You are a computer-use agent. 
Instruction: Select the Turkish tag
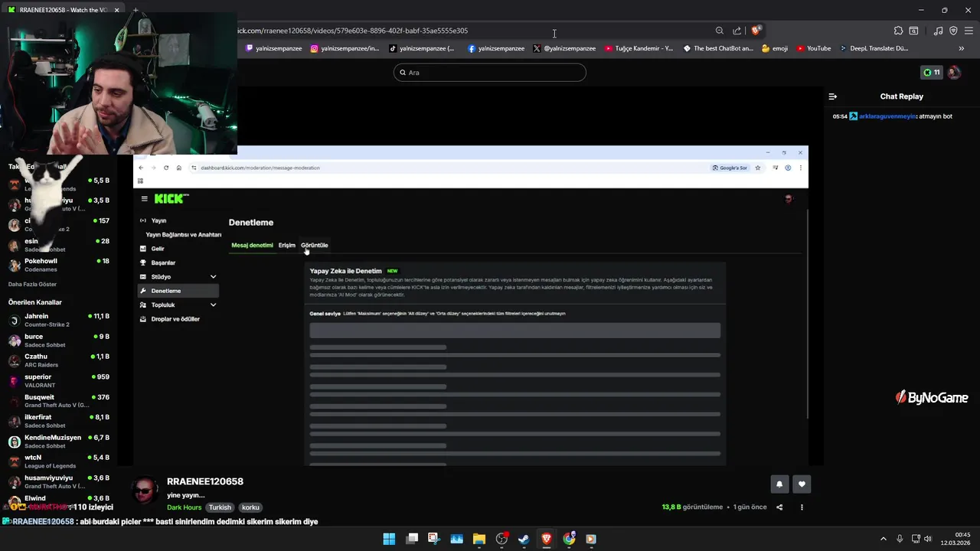[x=220, y=507]
